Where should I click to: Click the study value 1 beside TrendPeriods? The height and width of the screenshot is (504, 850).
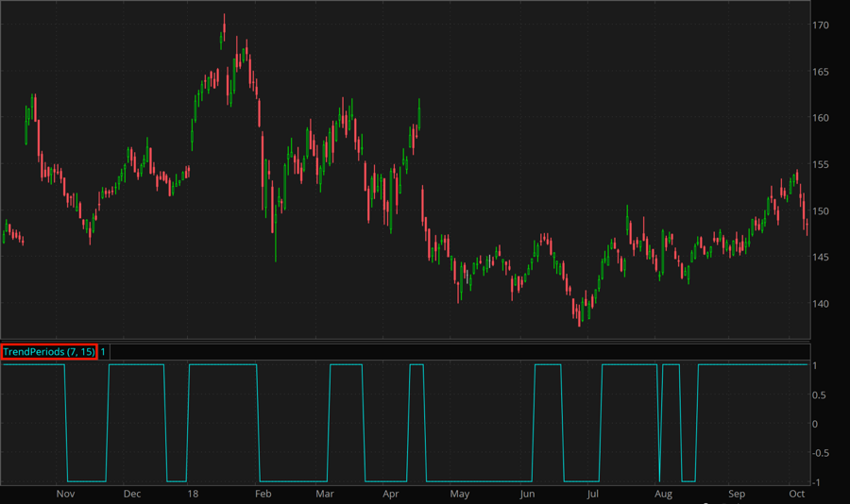(x=104, y=352)
